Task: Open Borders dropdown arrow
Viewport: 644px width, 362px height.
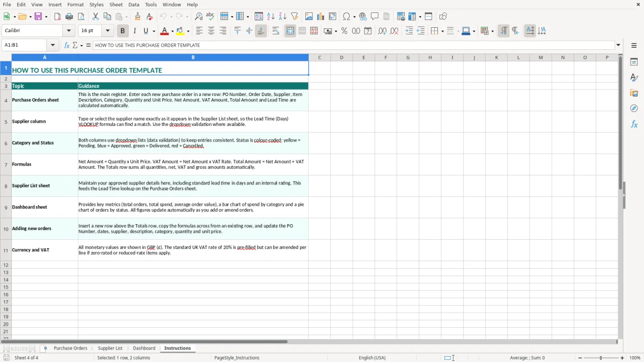Action: coord(442,31)
